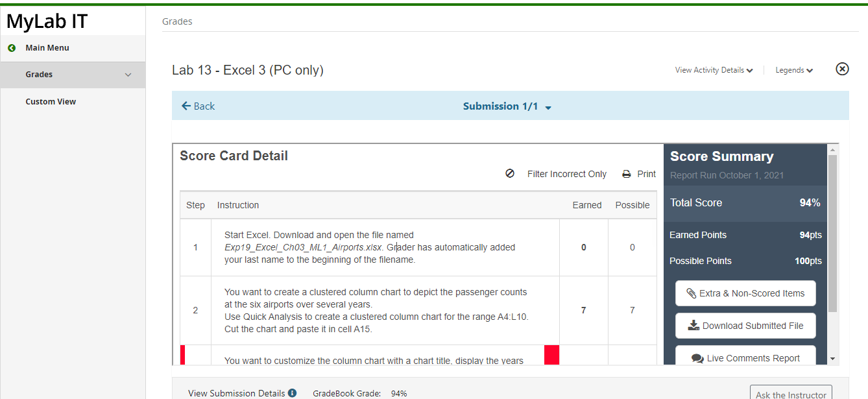Click Report Run October 1, 2021 text

pyautogui.click(x=727, y=175)
